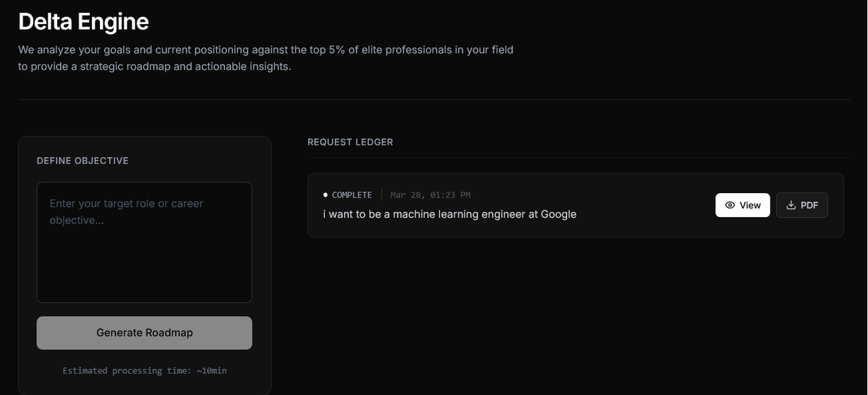Focus the target role objective text box
This screenshot has width=868, height=395.
coord(144,242)
